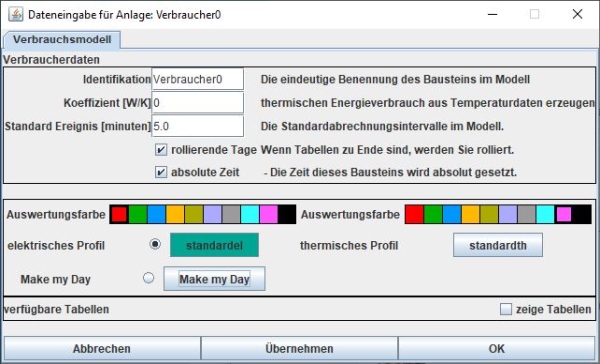
Task: Click the standardel profile button
Action: (214, 245)
